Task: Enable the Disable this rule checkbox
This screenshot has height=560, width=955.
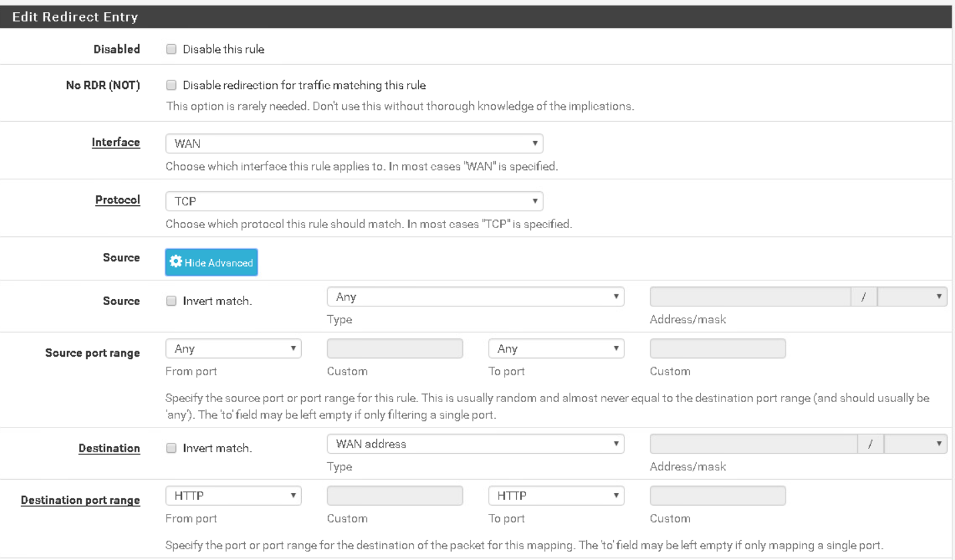Action: [171, 49]
